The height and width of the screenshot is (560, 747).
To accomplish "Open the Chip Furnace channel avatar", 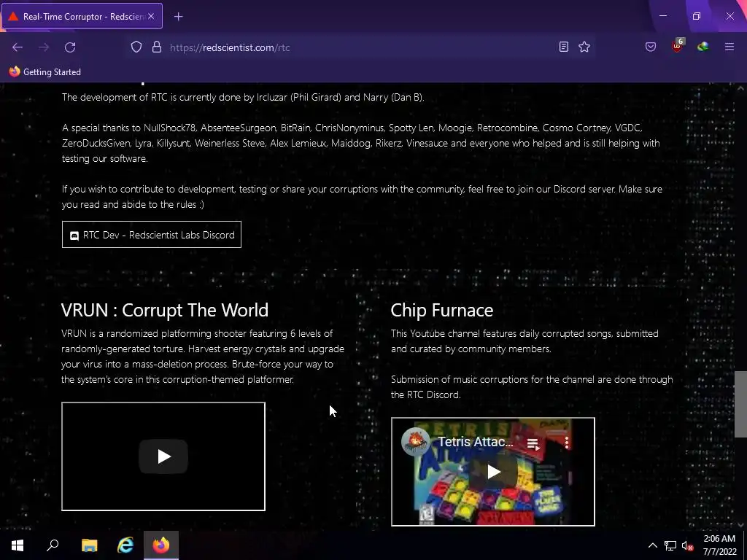I will click(415, 442).
